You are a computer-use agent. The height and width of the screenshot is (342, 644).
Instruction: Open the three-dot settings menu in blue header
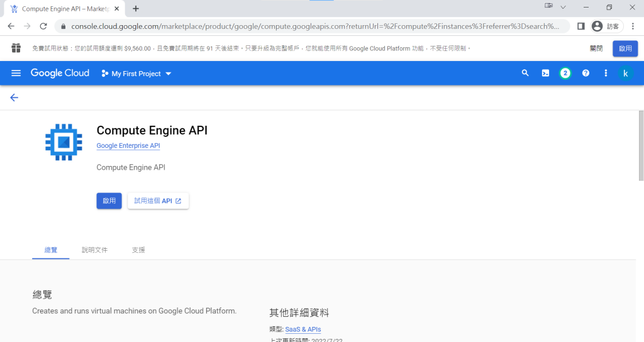tap(606, 73)
